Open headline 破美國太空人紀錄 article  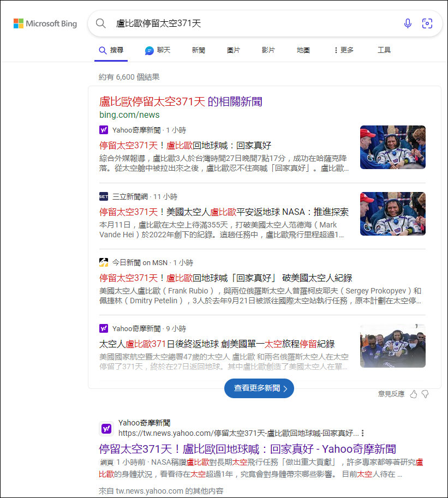(x=225, y=278)
